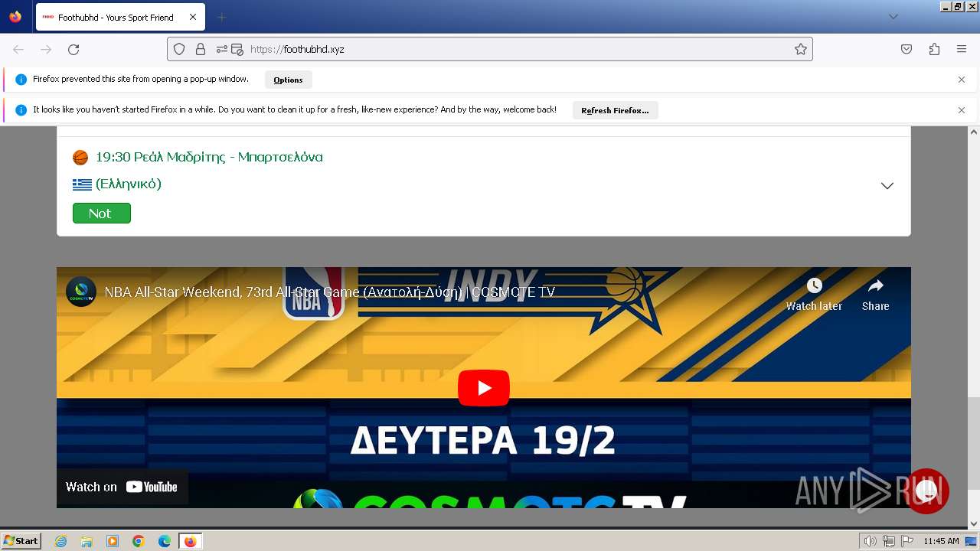Open pop-up blocker Options button
The image size is (980, 551).
tap(288, 80)
